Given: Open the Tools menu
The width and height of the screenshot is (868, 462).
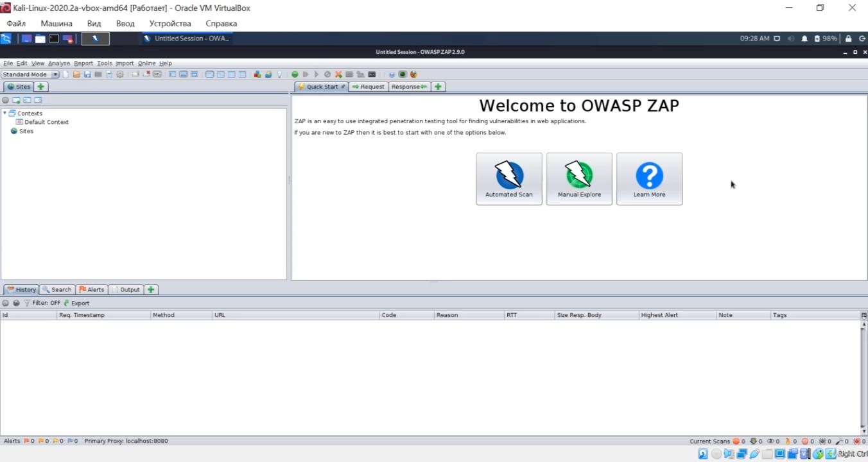Looking at the screenshot, I should (105, 64).
